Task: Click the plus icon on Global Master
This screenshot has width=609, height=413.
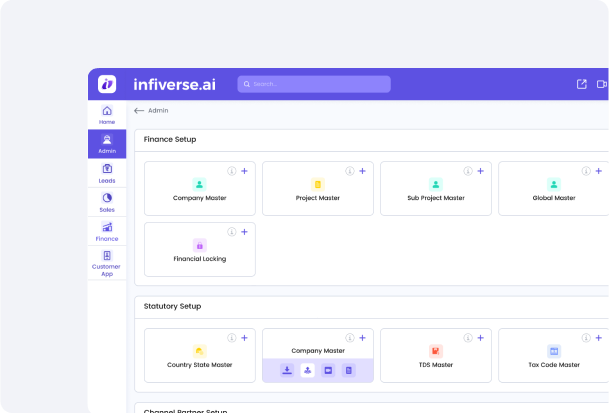Action: 599,171
